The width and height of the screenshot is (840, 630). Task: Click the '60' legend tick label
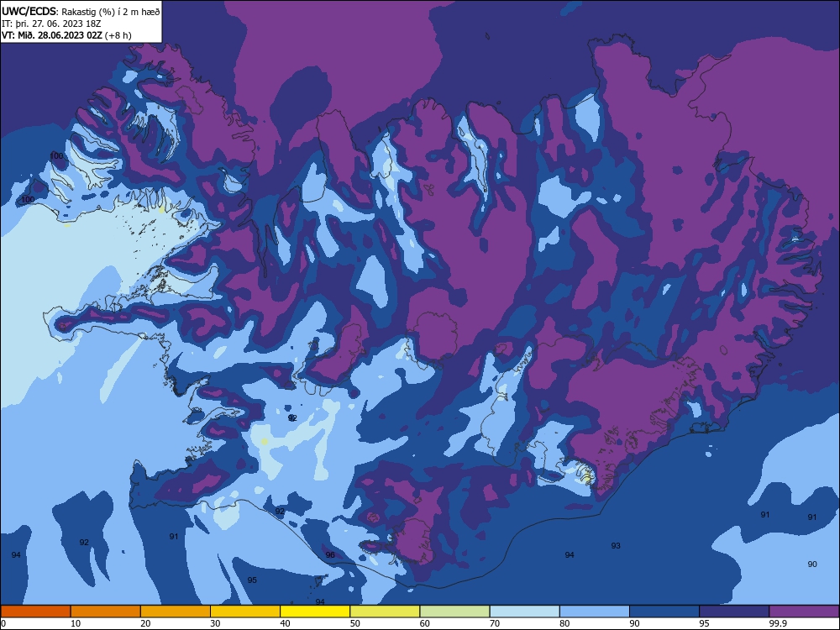[425, 623]
